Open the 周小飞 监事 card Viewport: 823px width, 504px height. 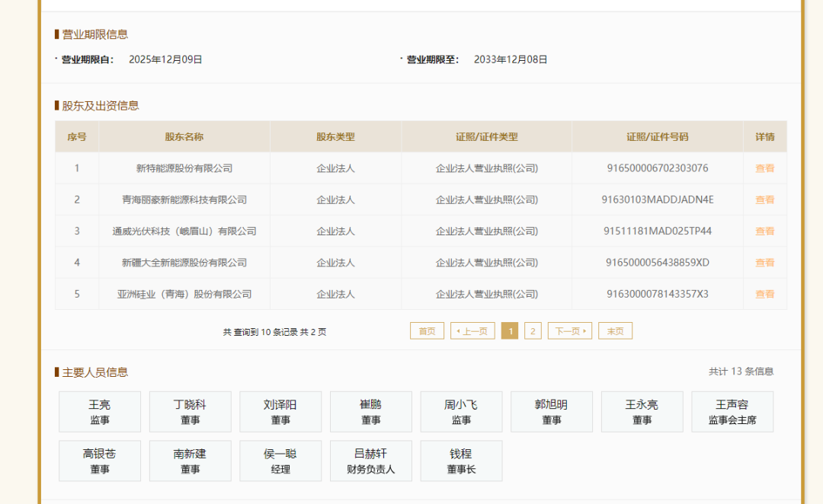point(461,412)
